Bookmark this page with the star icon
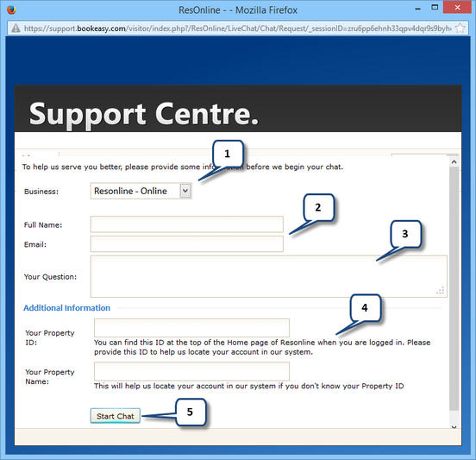The width and height of the screenshot is (476, 460). click(x=460, y=28)
